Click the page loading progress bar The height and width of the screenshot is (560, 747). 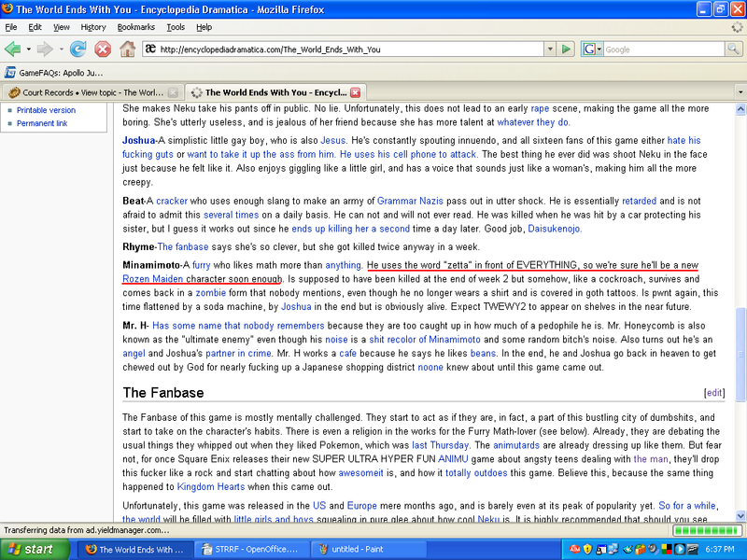pyautogui.click(x=707, y=530)
